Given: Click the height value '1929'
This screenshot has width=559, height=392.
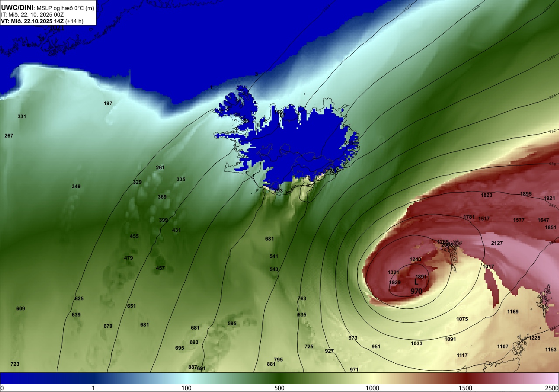Looking at the screenshot, I should tap(395, 282).
